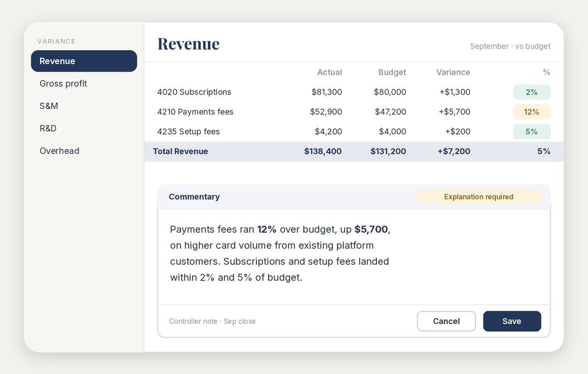The image size is (588, 374).
Task: Click the Variance column header
Action: click(453, 72)
